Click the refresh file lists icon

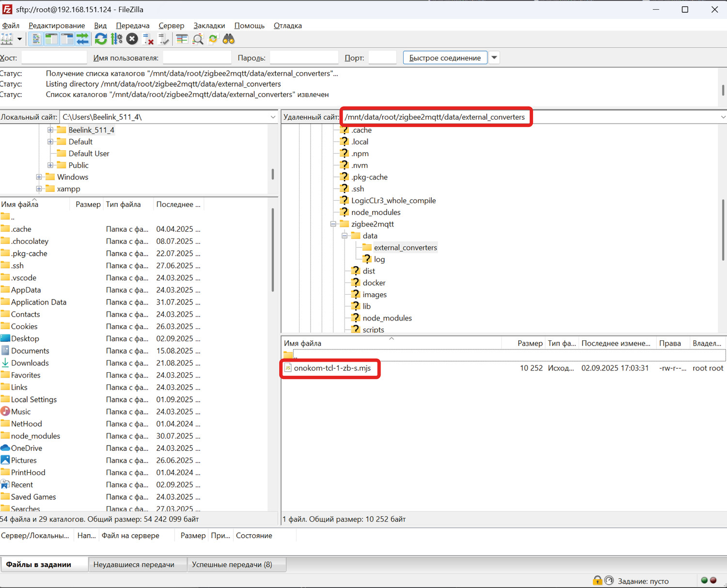point(101,39)
